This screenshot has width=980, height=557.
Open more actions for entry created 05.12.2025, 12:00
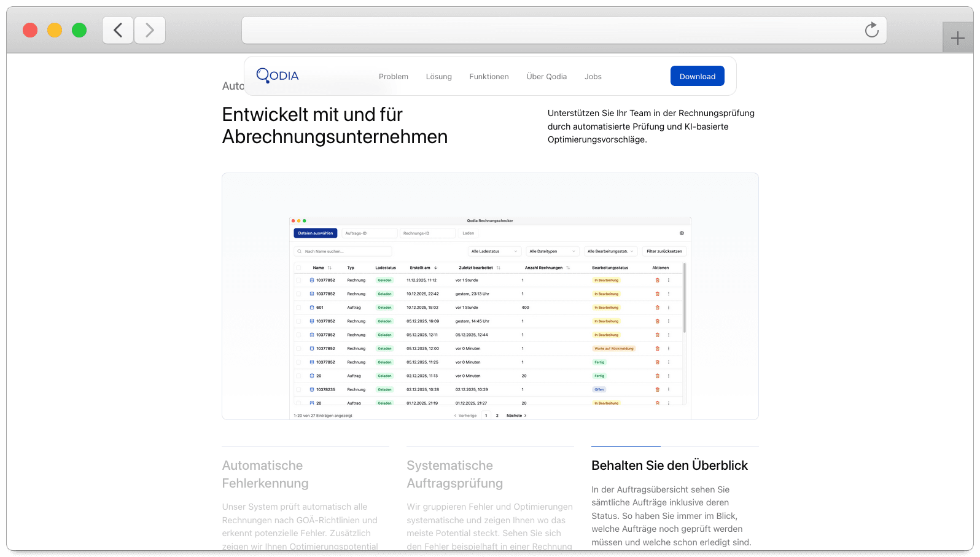669,348
